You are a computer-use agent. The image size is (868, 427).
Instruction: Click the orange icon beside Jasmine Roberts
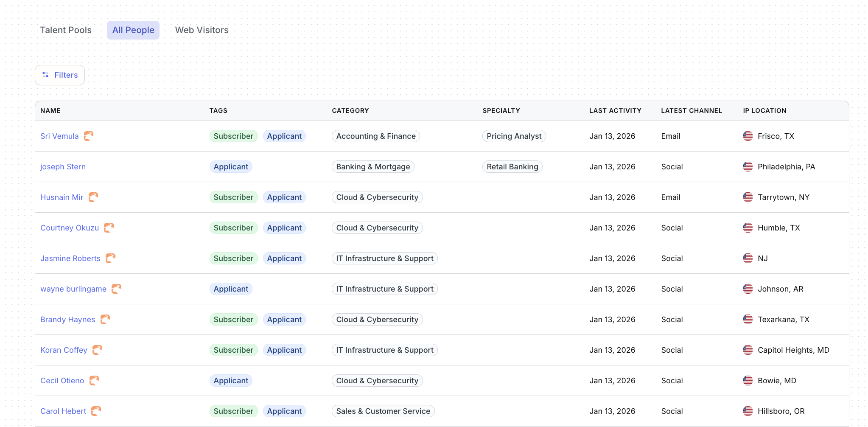[x=110, y=258]
